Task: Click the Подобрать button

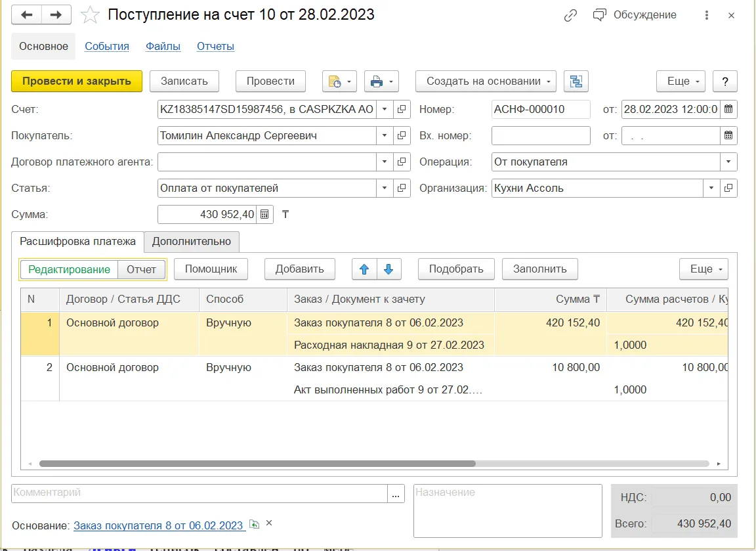Action: click(456, 269)
